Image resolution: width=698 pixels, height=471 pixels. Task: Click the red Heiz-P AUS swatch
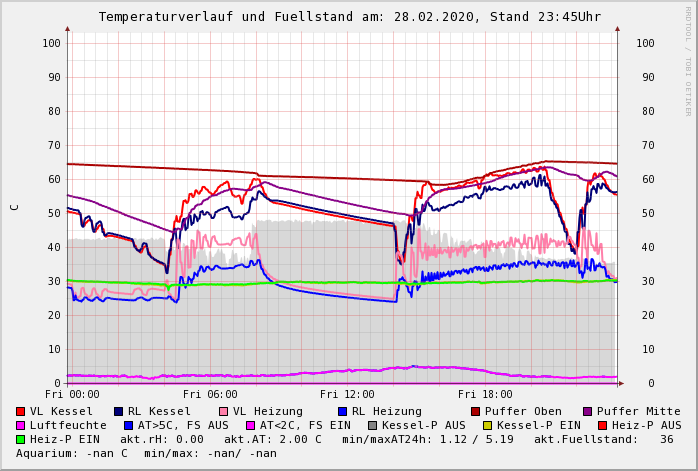(x=602, y=425)
